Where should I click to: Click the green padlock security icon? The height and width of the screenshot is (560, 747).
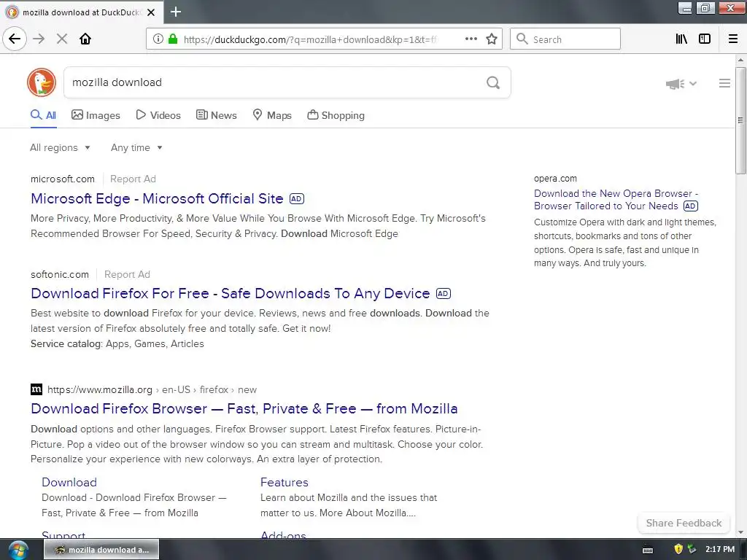tap(173, 39)
